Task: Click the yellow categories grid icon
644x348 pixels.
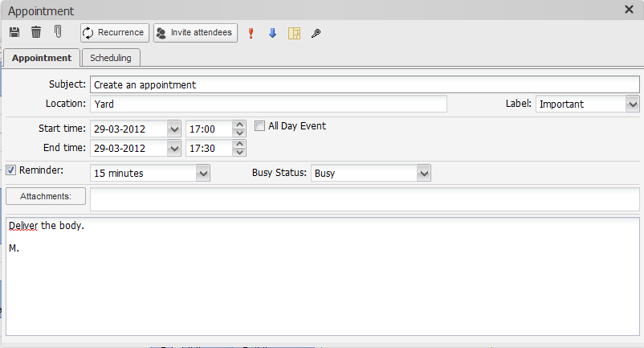Action: 294,33
